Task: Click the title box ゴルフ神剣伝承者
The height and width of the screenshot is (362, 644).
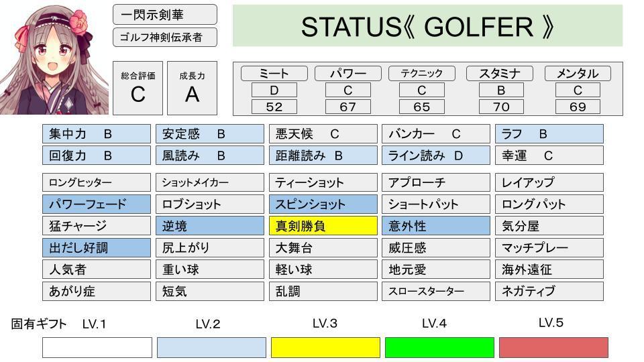Action: 165,38
